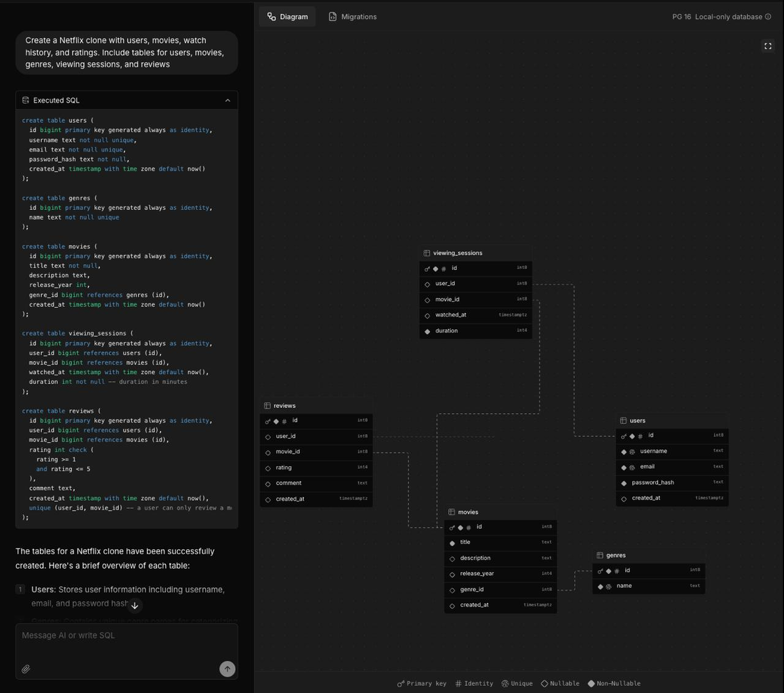Attach a file with the paperclip icon
Screen dimensions: 784x693
26,669
